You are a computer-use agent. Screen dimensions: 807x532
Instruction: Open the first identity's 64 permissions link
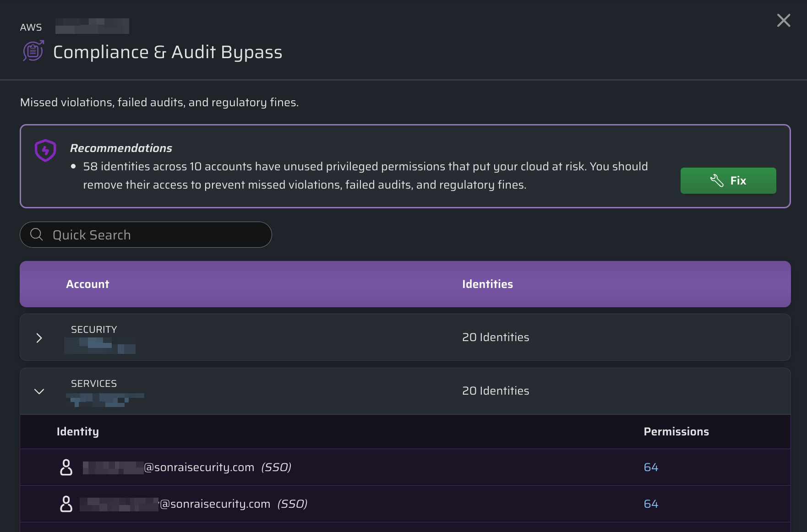(x=651, y=467)
